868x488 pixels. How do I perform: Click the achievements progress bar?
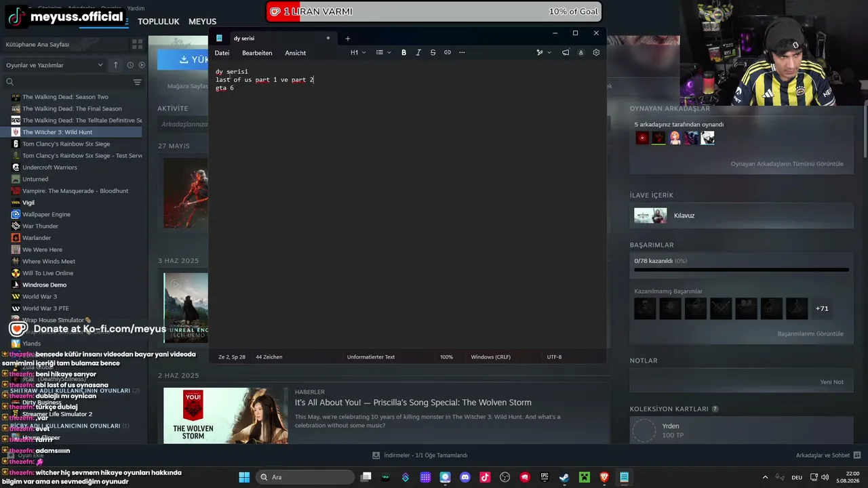742,270
